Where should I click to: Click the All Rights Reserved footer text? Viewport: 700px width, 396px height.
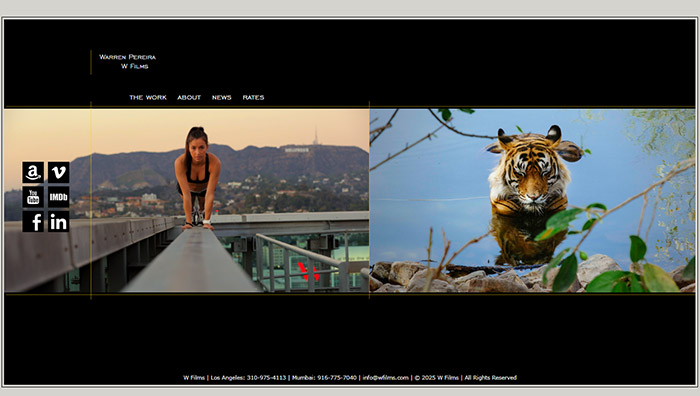coord(490,378)
